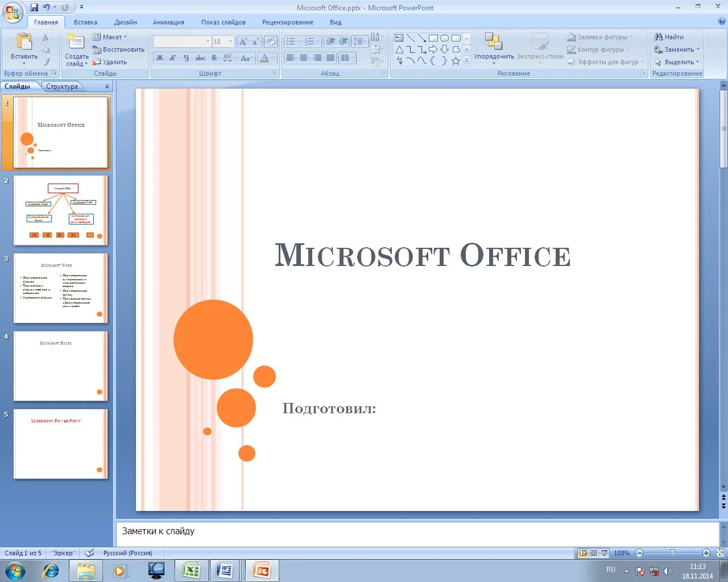The image size is (728, 582).
Task: Select the arrow line shape
Action: click(421, 38)
